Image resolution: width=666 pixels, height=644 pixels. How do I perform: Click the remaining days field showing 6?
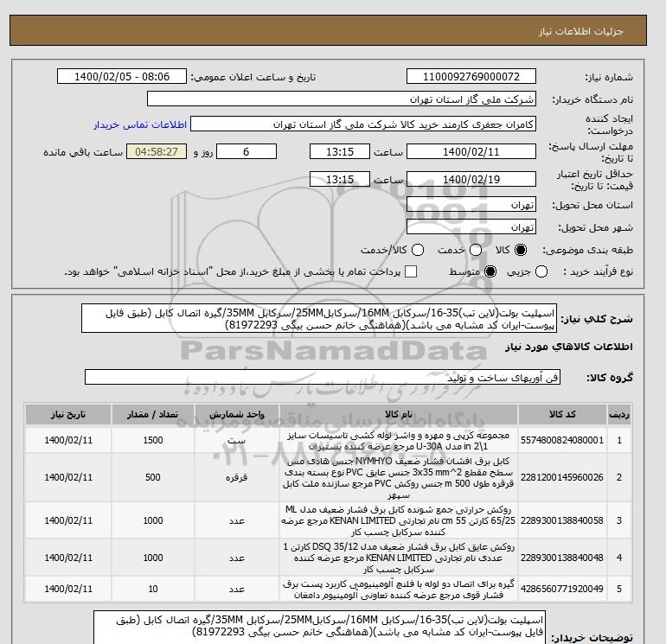coord(247,151)
